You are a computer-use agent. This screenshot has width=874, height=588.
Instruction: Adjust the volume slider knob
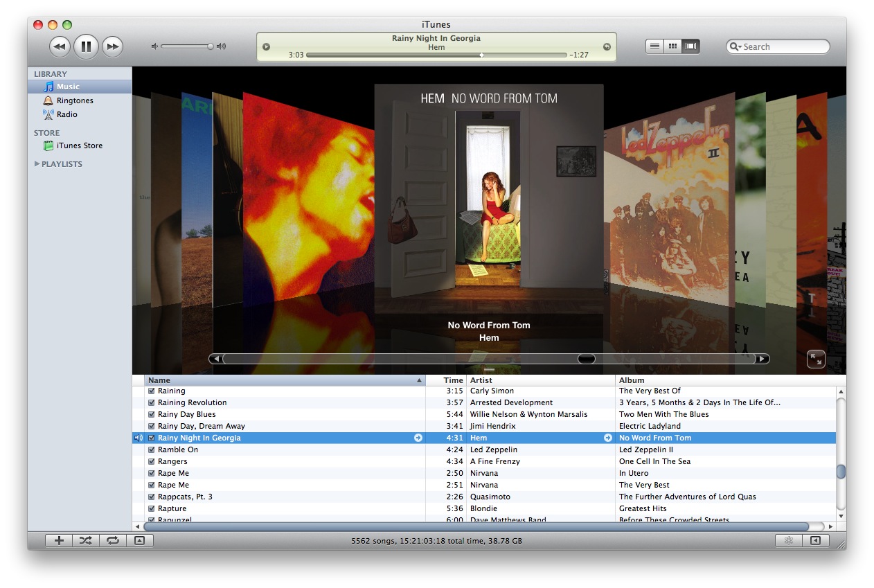(x=210, y=46)
